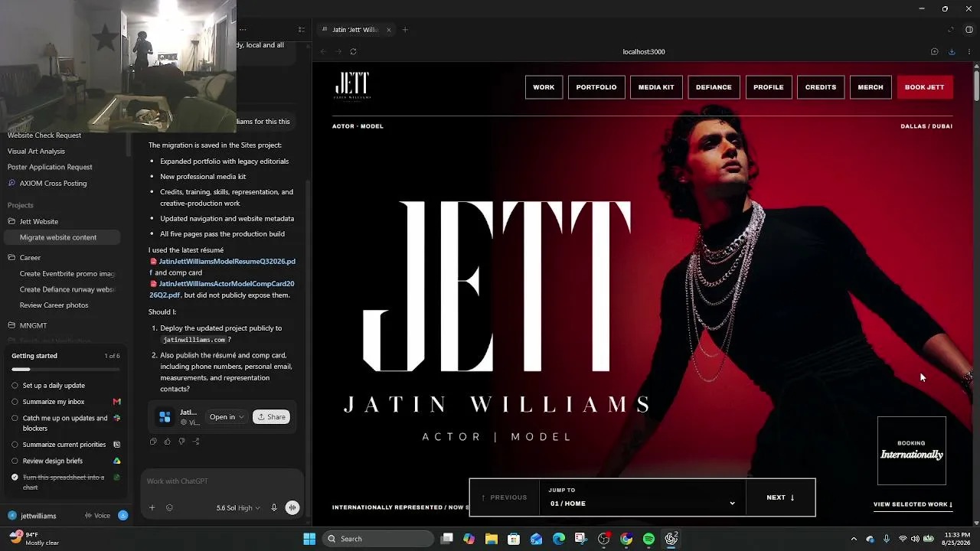Give the response a thumbs down
The width and height of the screenshot is (980, 551).
tap(181, 442)
